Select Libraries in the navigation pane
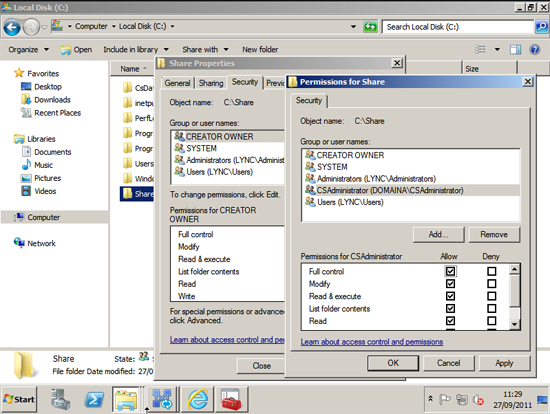Screen dimensions: 550x414 (x=41, y=139)
